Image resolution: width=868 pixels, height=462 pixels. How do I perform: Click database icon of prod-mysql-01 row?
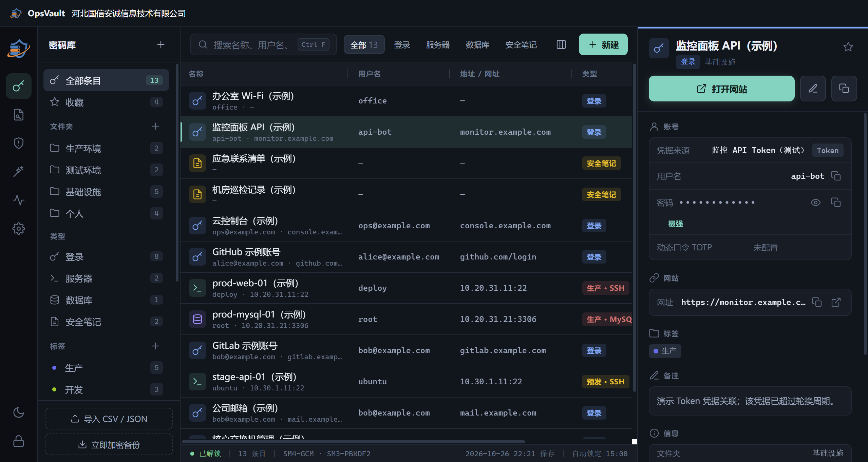pyautogui.click(x=197, y=319)
